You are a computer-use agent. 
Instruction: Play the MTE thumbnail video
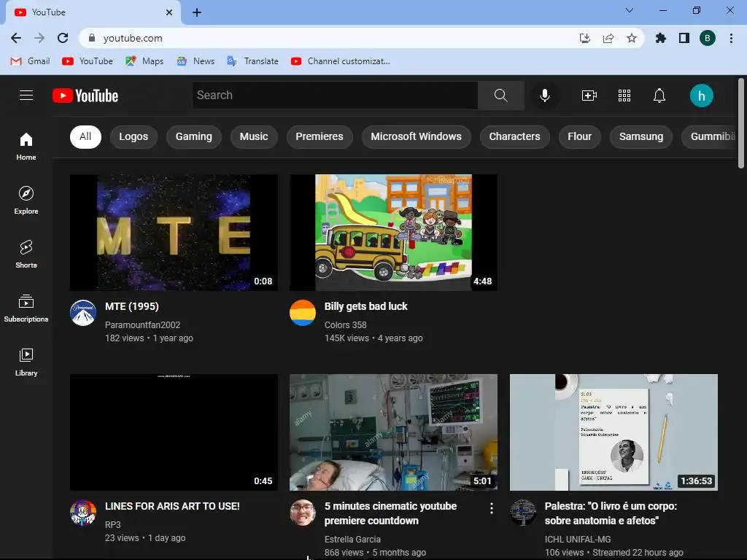click(x=174, y=233)
